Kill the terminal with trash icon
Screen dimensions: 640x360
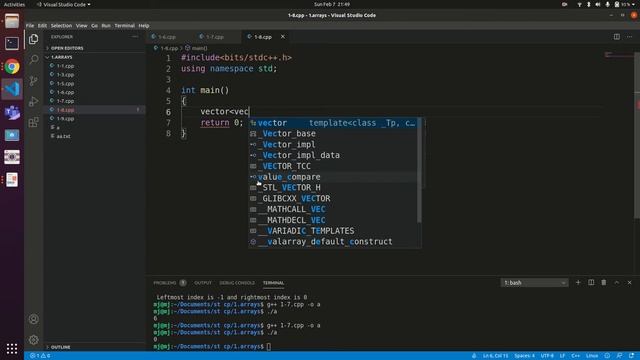click(604, 282)
